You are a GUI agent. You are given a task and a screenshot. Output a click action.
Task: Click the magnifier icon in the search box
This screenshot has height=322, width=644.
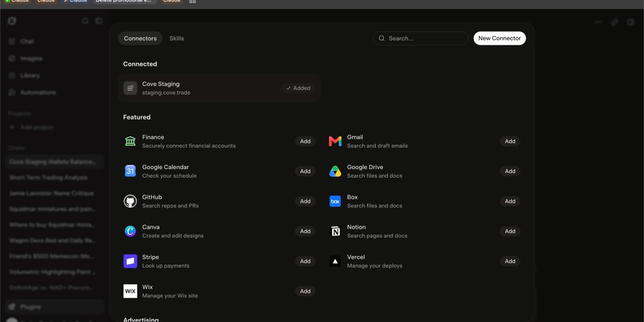[x=382, y=38]
